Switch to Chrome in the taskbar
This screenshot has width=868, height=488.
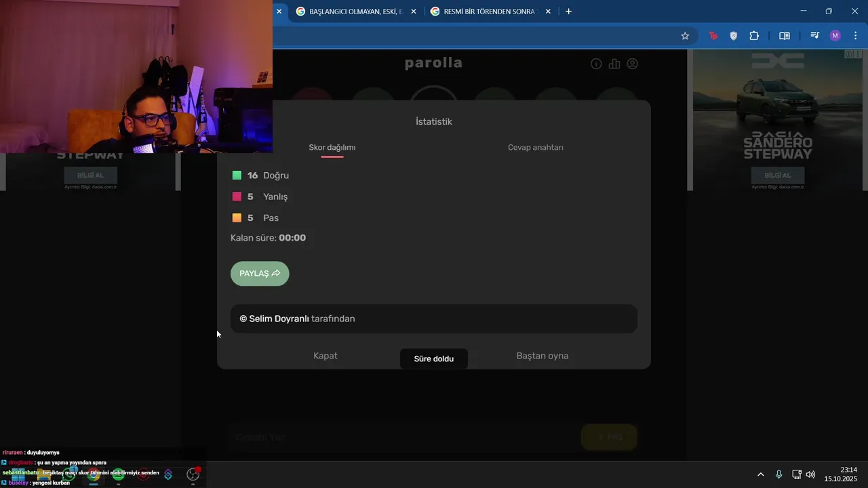point(94,475)
